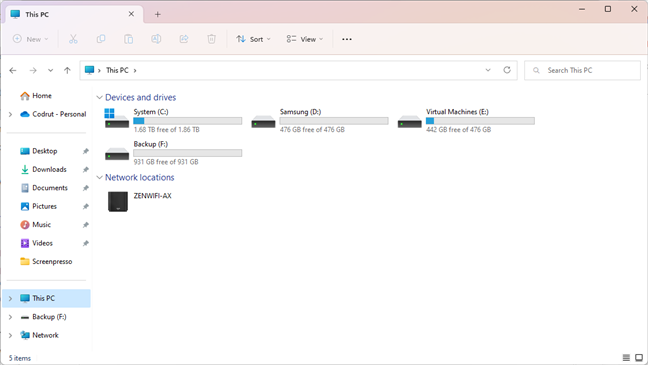Image resolution: width=648 pixels, height=365 pixels.
Task: Click '1.68 TB free of 1.86 TB' text
Action: pyautogui.click(x=167, y=130)
